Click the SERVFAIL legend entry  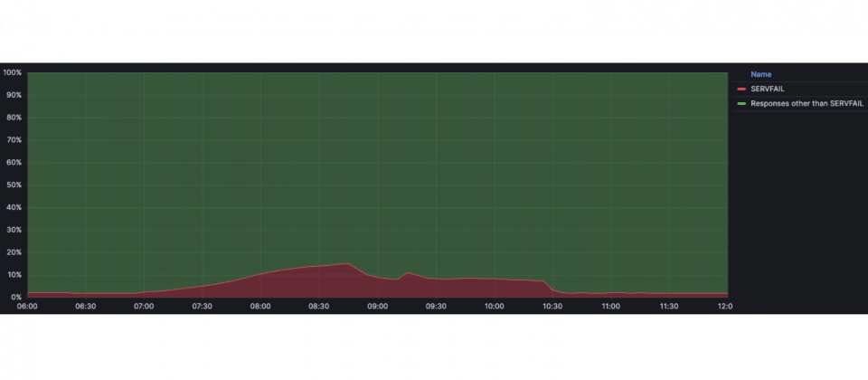768,89
